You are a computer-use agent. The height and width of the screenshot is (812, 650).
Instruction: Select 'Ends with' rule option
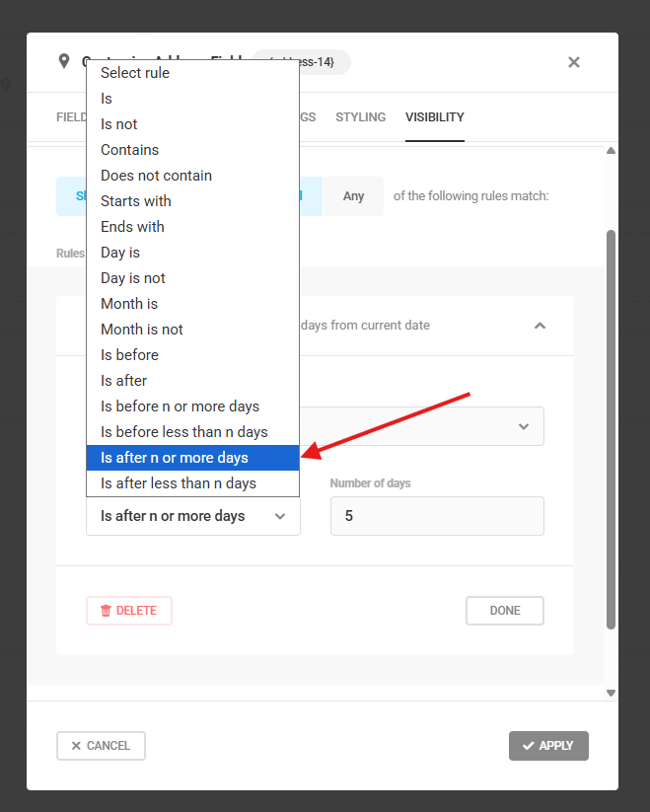[192, 227]
